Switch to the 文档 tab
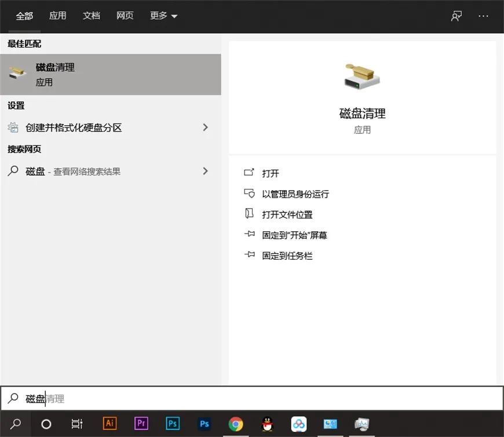The image size is (504, 437). [92, 16]
